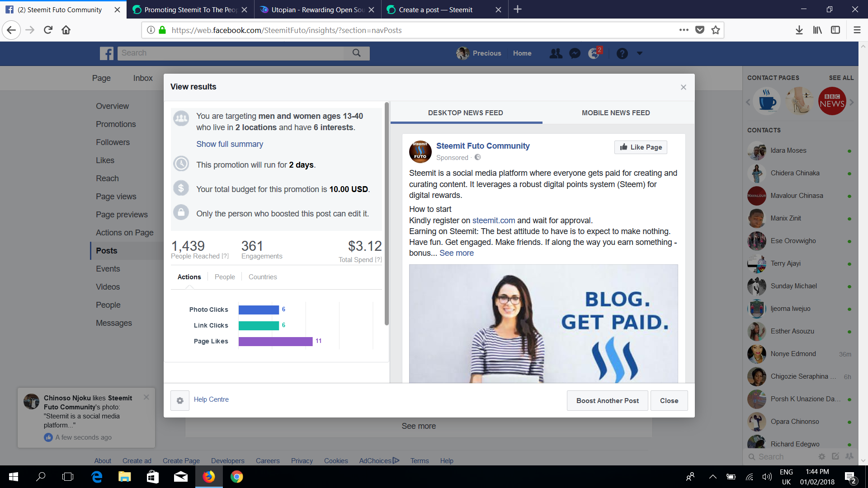Open notifications globe with badge 2
Screen dimensions: 868x488
(594, 53)
